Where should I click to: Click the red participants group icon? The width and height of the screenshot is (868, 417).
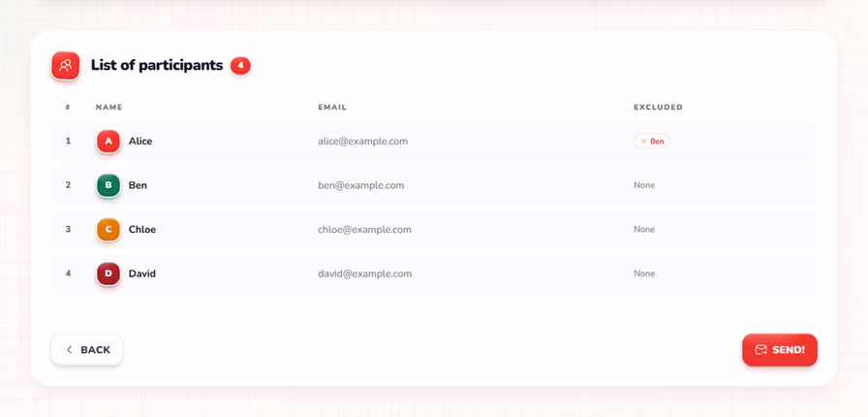pyautogui.click(x=65, y=65)
